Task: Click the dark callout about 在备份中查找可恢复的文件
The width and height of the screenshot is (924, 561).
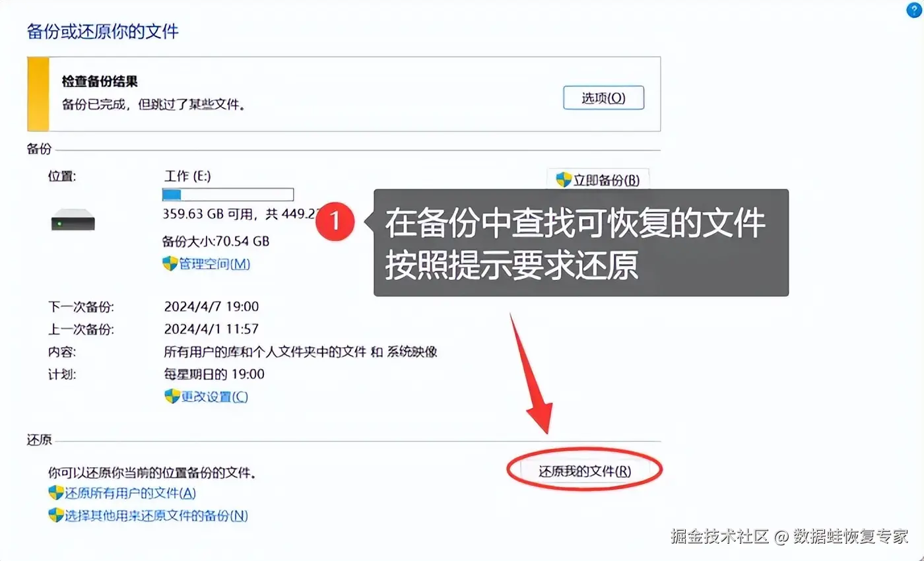Action: pos(581,242)
